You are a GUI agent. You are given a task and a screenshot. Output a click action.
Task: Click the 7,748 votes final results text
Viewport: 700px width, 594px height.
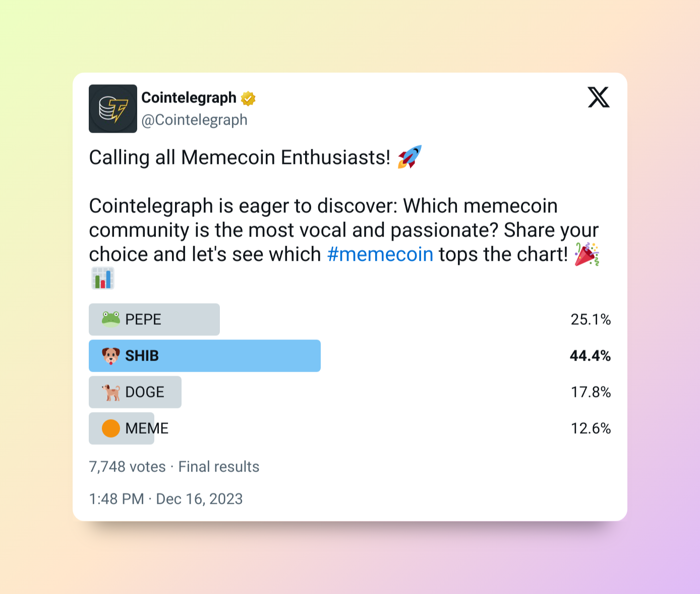tap(174, 466)
